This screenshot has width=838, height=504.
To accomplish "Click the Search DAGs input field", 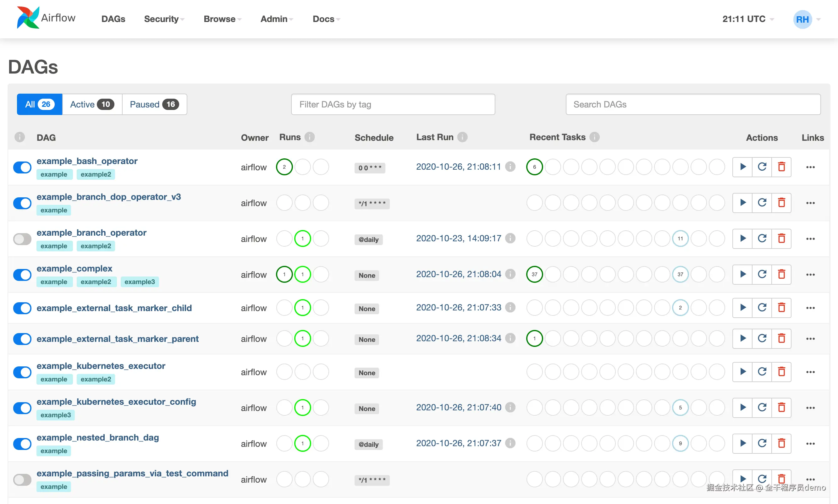I will point(693,104).
